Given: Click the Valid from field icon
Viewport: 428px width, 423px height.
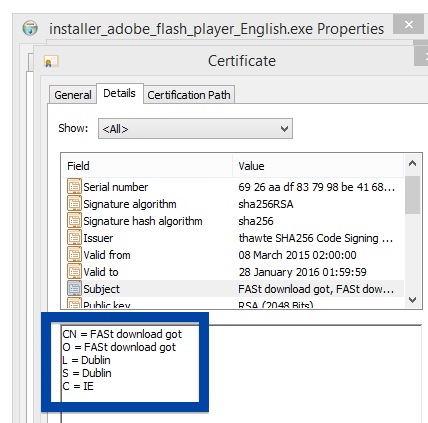Looking at the screenshot, I should (74, 254).
